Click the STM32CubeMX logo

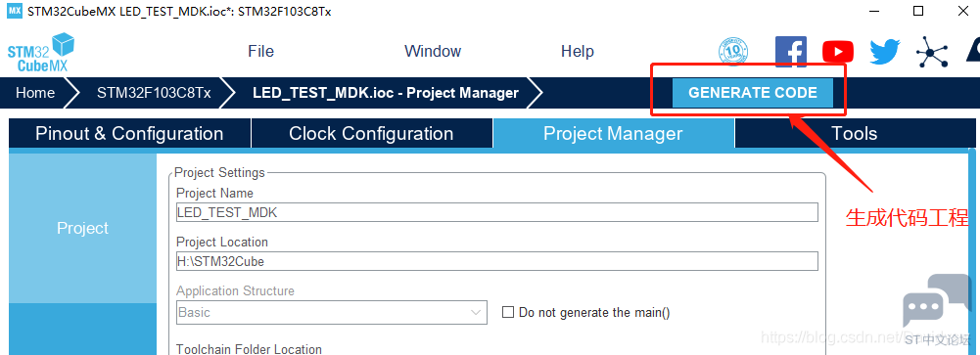click(x=41, y=53)
